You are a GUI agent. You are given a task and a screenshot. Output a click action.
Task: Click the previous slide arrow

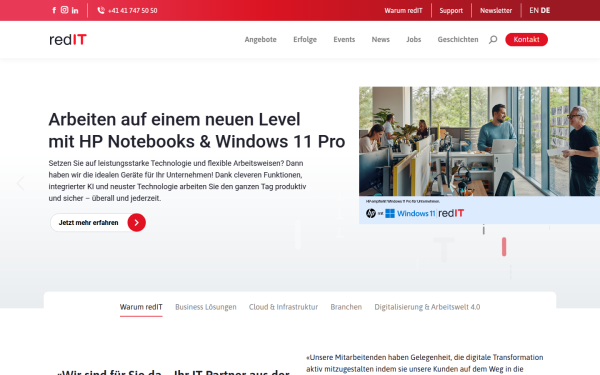click(20, 183)
